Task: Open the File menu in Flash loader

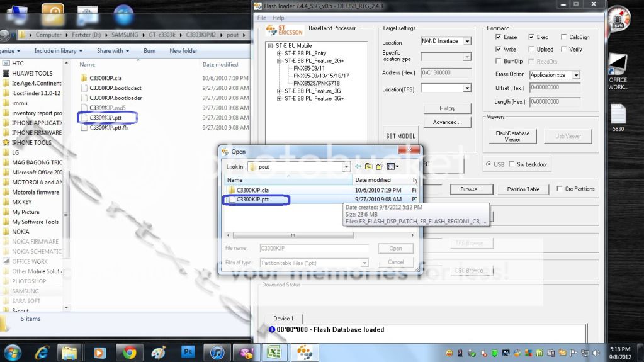Action: pos(262,18)
